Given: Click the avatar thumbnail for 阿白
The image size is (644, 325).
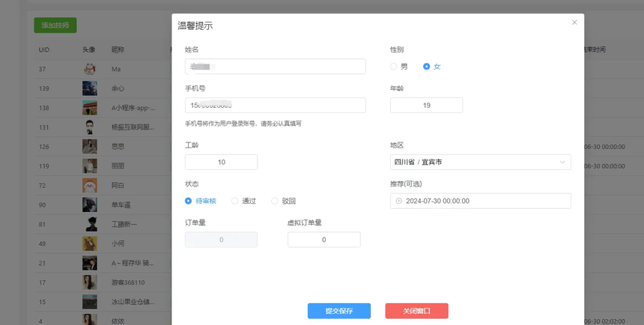Looking at the screenshot, I should click(x=90, y=185).
